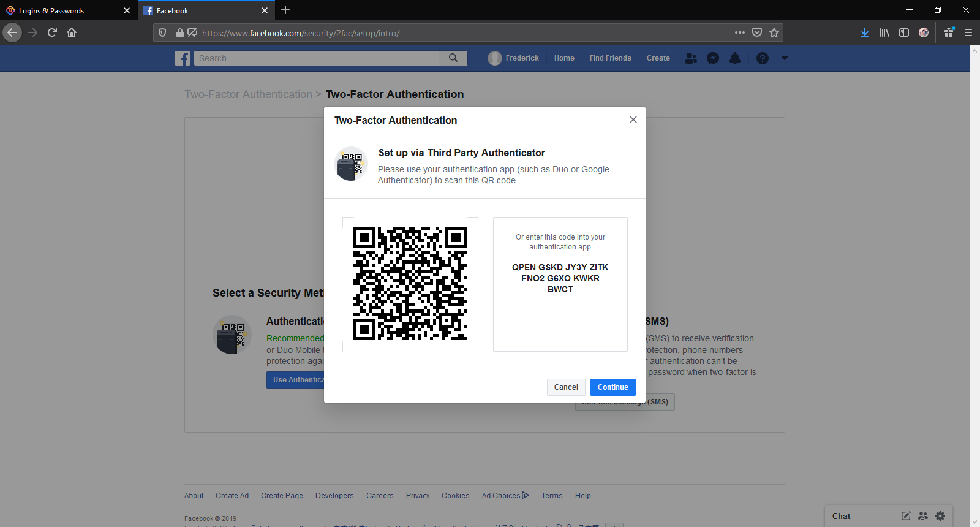Reload the current page

53,32
